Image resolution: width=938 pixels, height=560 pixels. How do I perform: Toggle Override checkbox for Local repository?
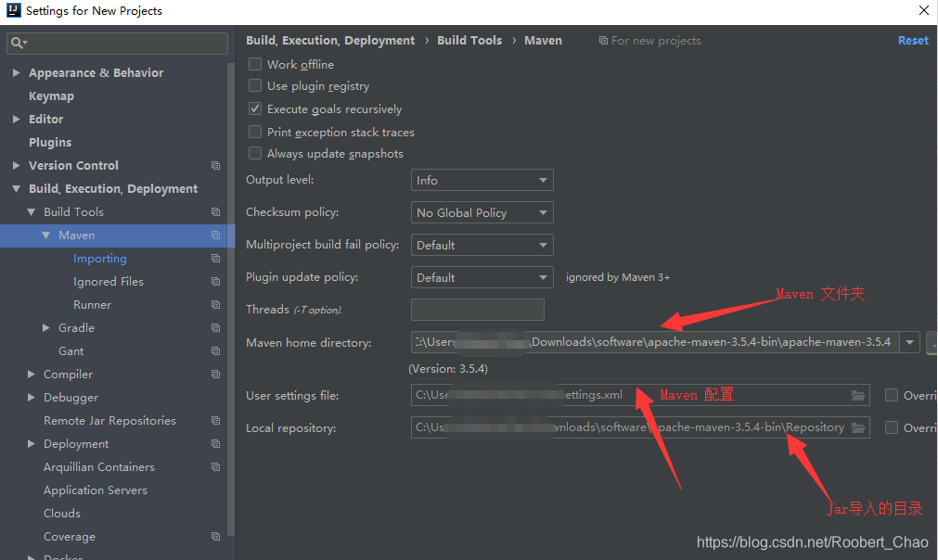892,427
